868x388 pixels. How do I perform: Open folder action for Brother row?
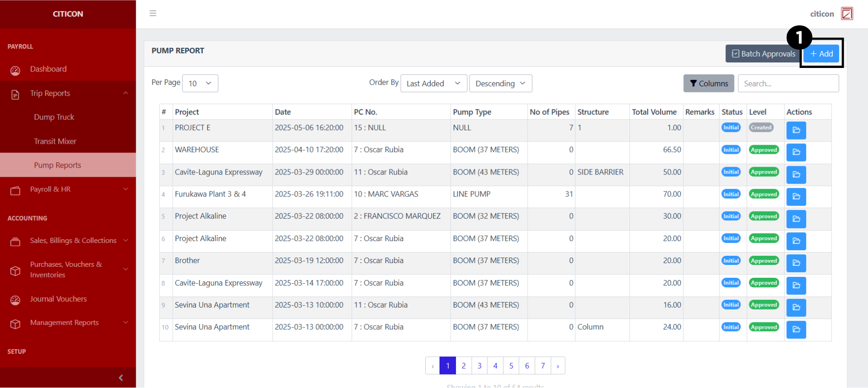point(796,263)
